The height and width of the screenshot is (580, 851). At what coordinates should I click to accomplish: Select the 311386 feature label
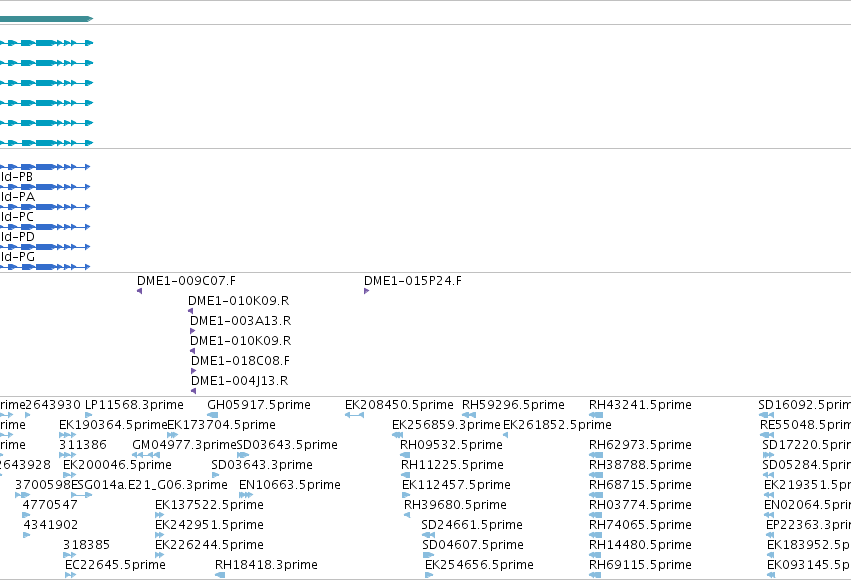click(83, 445)
